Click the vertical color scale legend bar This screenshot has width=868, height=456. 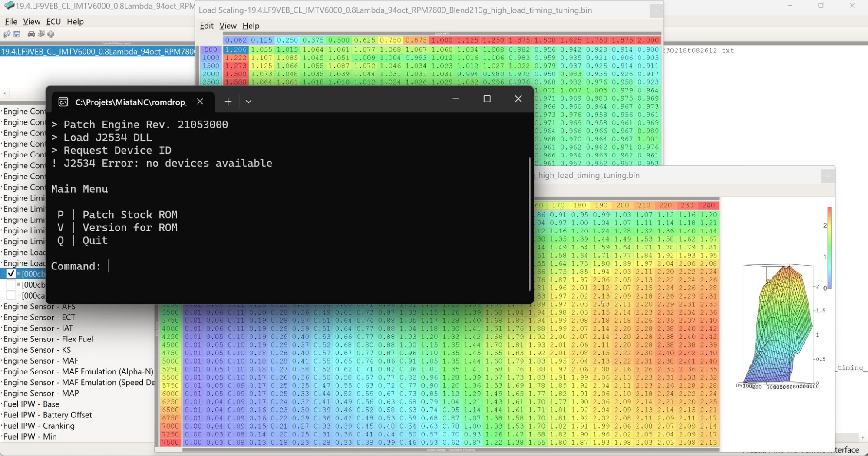[x=829, y=247]
